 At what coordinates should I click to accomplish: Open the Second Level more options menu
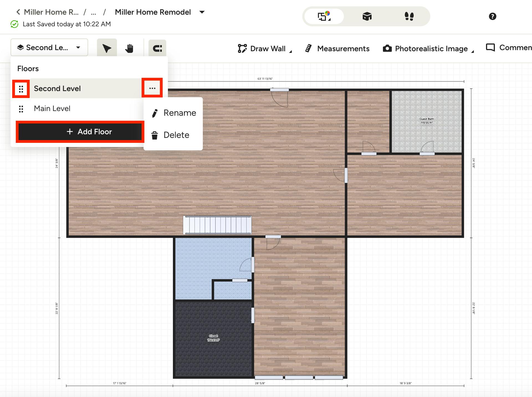pos(152,88)
